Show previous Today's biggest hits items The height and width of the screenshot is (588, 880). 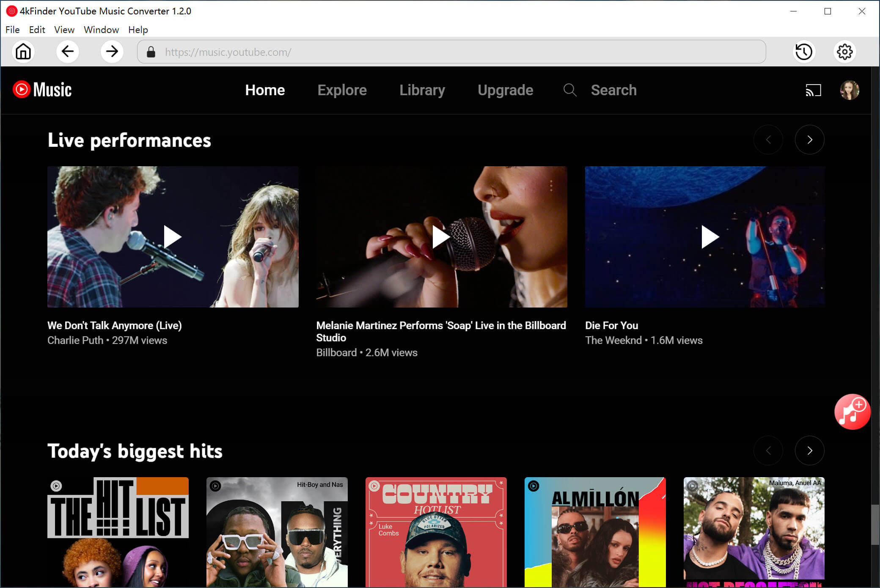tap(768, 451)
